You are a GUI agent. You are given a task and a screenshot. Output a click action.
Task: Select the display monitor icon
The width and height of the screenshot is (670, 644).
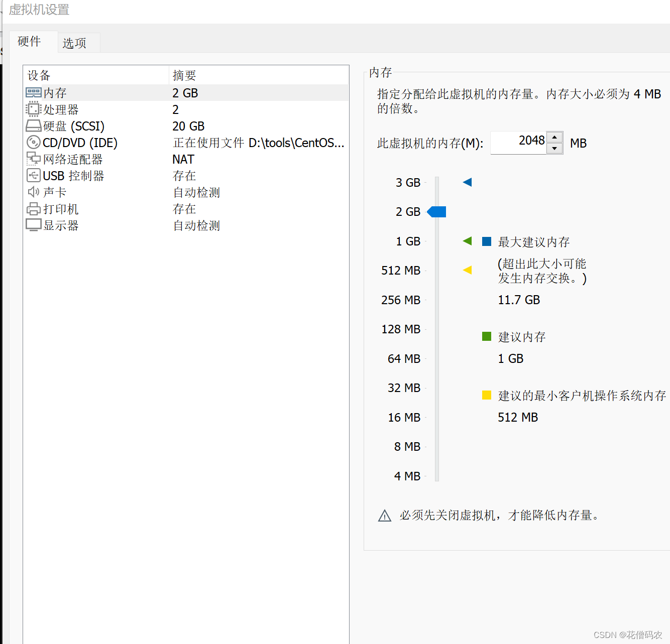tap(34, 225)
